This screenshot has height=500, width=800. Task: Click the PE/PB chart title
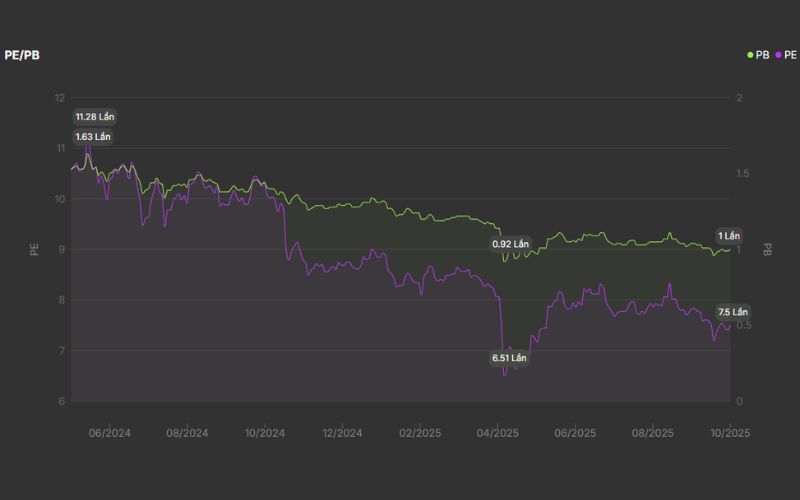point(20,55)
